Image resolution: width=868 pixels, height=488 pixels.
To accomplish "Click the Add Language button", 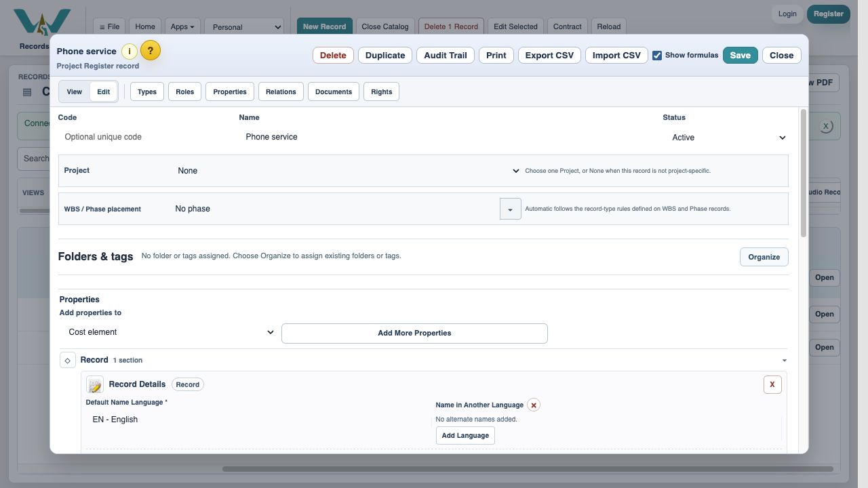I will pyautogui.click(x=465, y=436).
